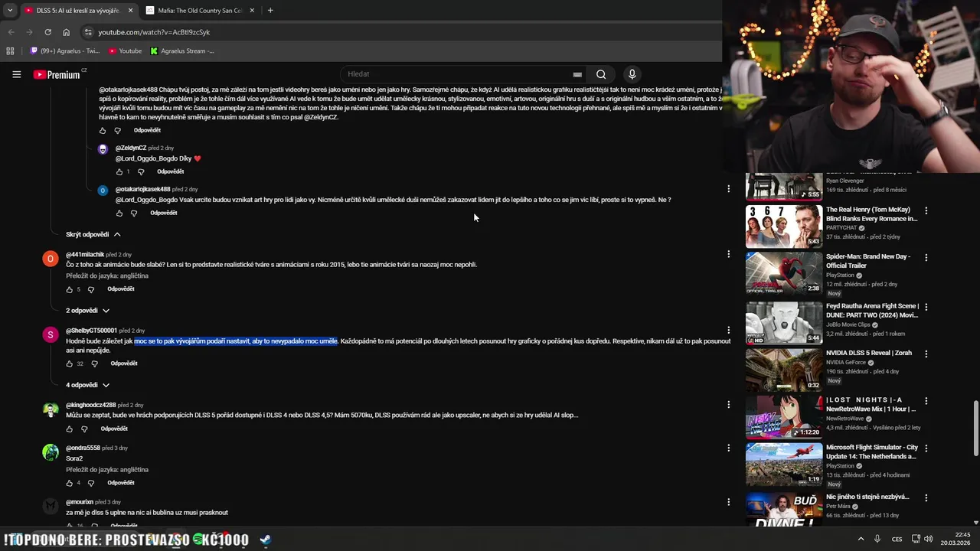The width and height of the screenshot is (980, 551).
Task: Reload the page in the browser
Action: 47,32
